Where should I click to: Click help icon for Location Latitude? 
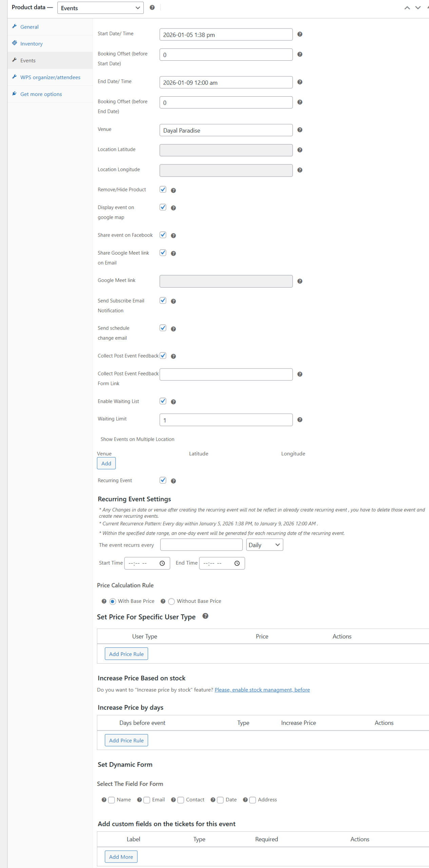click(300, 150)
